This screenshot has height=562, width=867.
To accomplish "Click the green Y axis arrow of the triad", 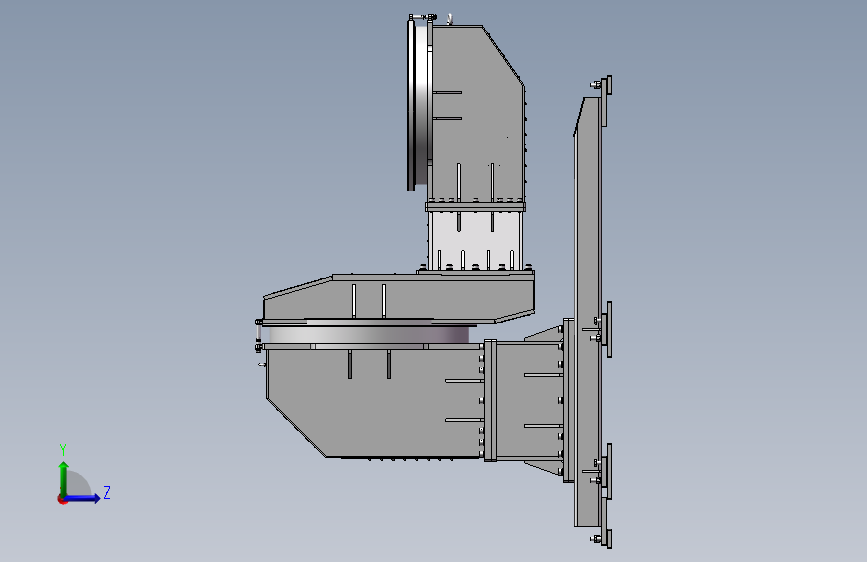I will (64, 478).
